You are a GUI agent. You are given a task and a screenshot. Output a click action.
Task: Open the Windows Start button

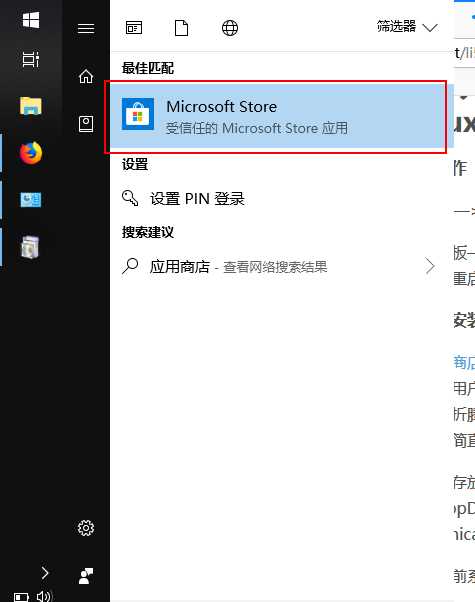point(31,20)
